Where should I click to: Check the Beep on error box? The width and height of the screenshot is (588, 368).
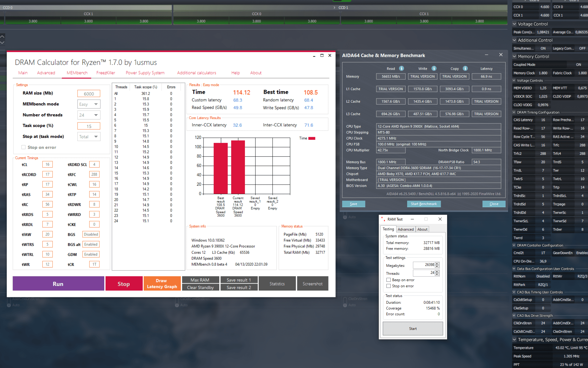click(389, 280)
